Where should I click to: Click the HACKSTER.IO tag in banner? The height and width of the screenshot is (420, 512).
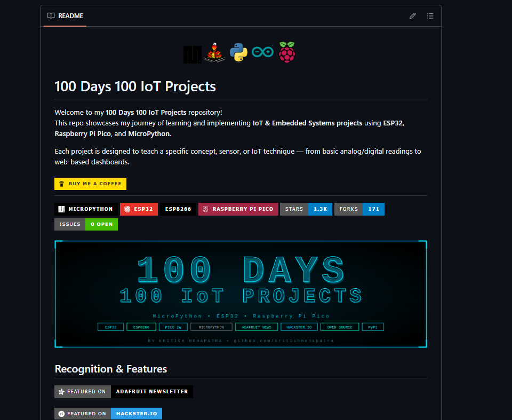299,327
